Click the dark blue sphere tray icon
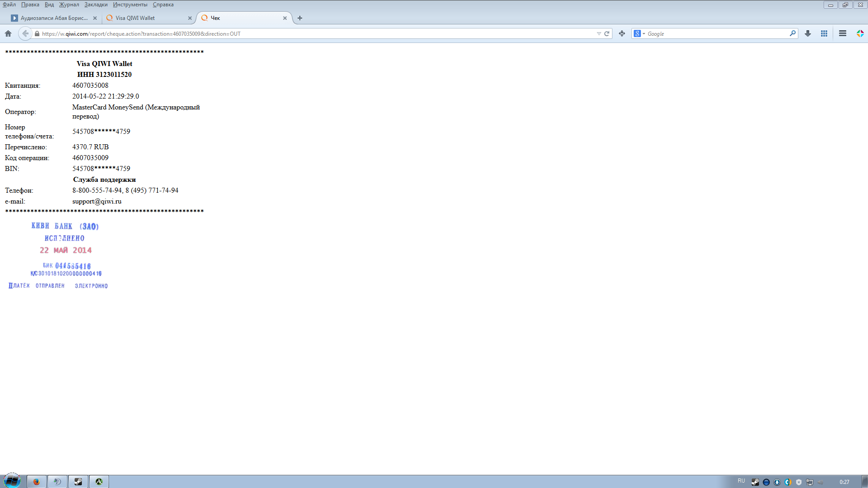This screenshot has height=488, width=868. click(766, 482)
